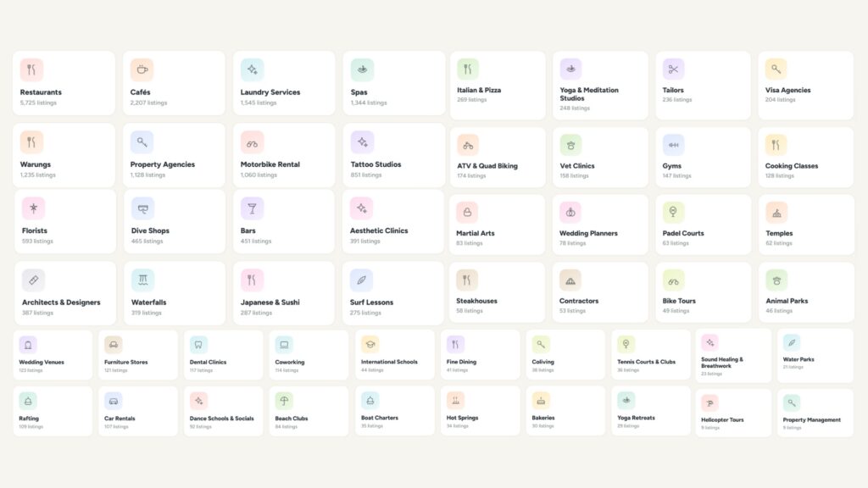Click the Bakeries cake icon
Viewport: 868px width, 488px height.
point(541,400)
